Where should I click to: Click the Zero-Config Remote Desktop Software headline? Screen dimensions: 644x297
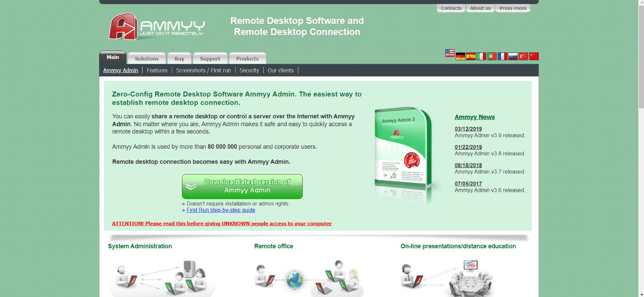(237, 98)
